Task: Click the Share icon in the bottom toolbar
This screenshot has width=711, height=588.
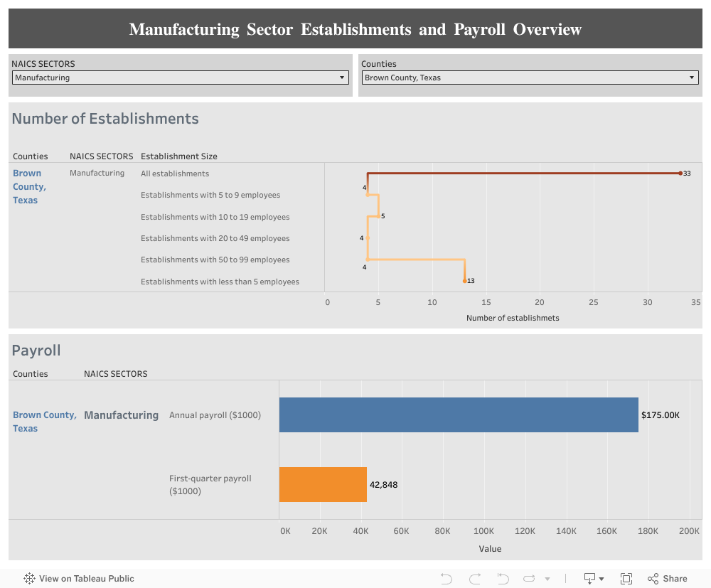Action: click(x=652, y=578)
